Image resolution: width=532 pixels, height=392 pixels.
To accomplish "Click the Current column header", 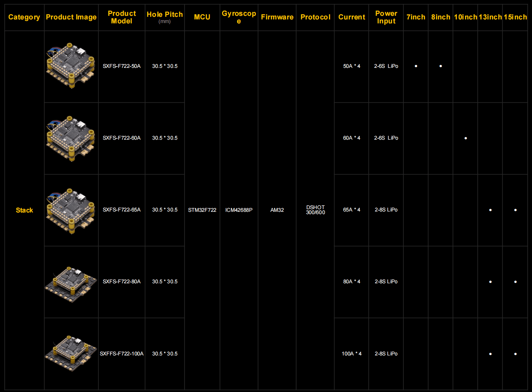I will click(351, 17).
